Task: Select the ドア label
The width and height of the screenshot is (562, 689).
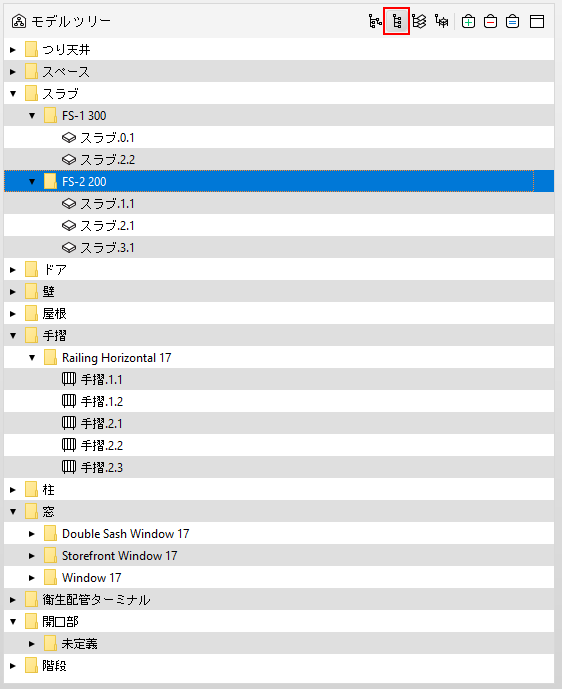Action: pyautogui.click(x=54, y=269)
